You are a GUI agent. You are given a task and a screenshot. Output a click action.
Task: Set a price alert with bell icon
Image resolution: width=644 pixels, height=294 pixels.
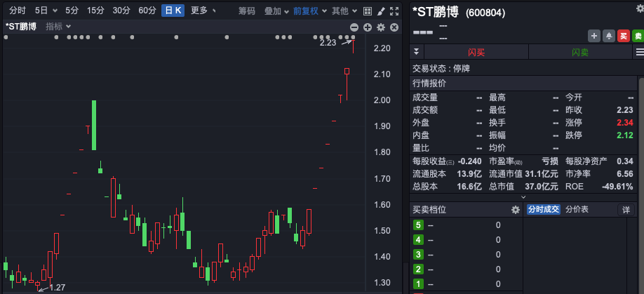tap(608, 36)
